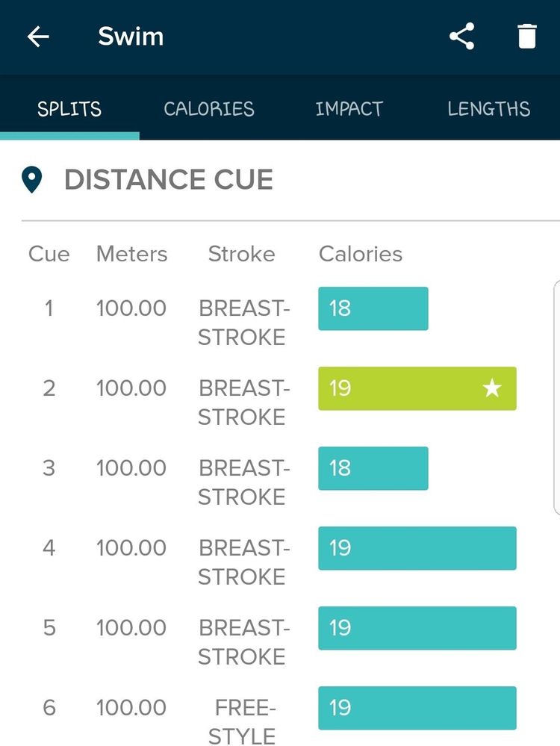Screen dimensions: 560x746
Task: Open the Impact tab
Action: (349, 109)
